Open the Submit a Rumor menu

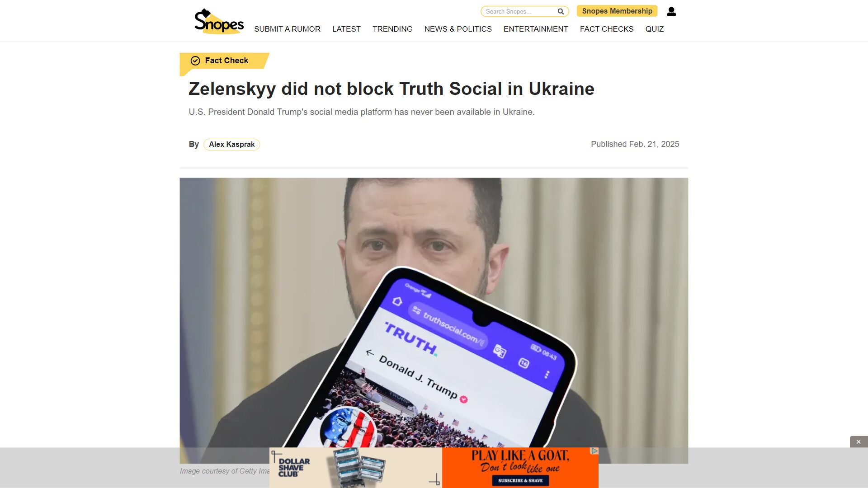(287, 29)
